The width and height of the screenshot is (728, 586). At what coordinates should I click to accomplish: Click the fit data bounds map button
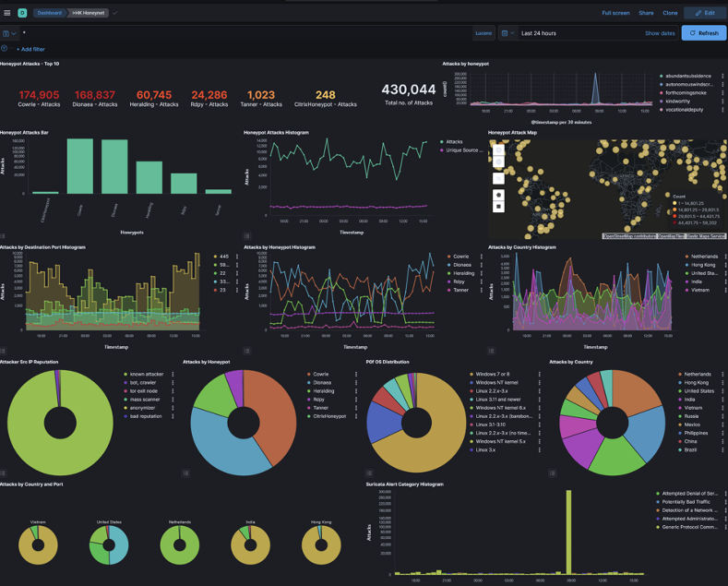[498, 177]
